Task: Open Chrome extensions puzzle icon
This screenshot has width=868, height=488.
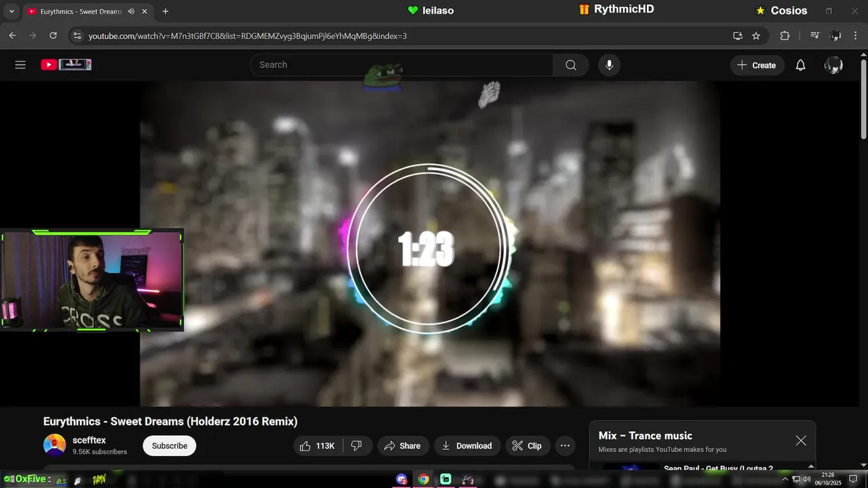Action: coord(785,36)
